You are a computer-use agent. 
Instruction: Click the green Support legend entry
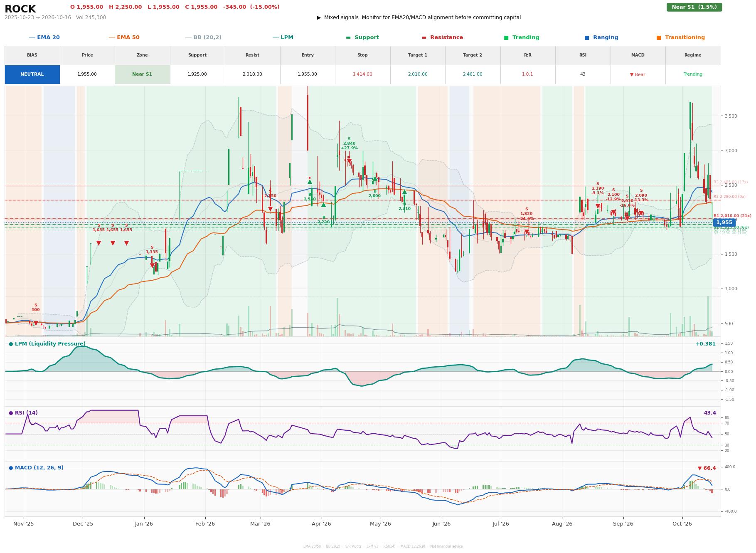click(x=362, y=37)
